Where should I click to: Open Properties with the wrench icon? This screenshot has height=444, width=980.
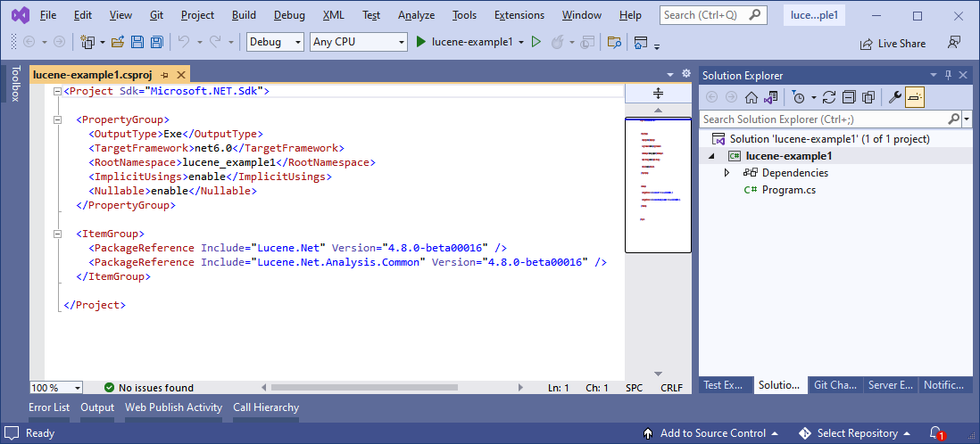click(x=894, y=97)
